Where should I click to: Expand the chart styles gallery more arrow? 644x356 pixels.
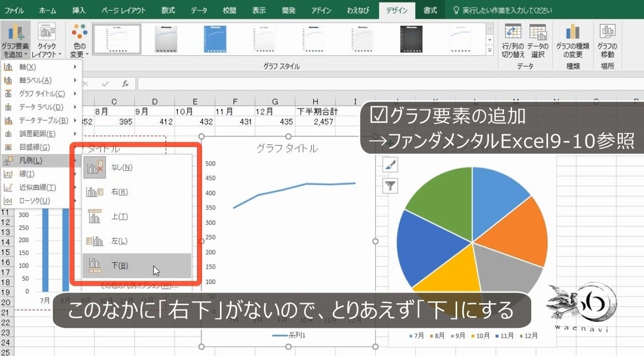click(489, 50)
